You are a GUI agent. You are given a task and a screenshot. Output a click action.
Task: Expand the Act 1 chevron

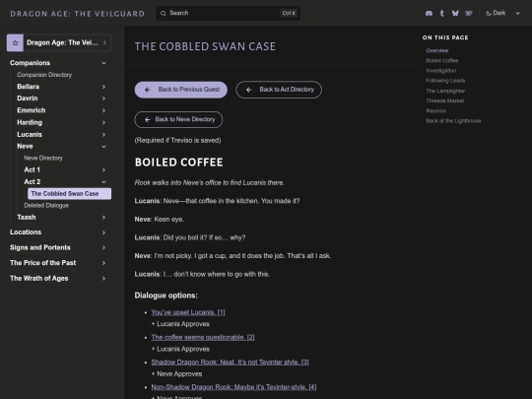[103, 170]
